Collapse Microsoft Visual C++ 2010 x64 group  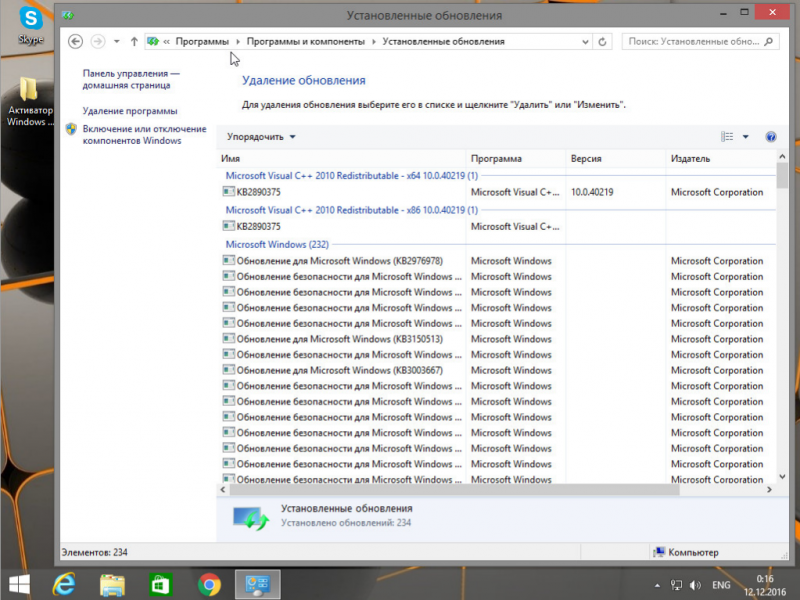pyautogui.click(x=352, y=176)
